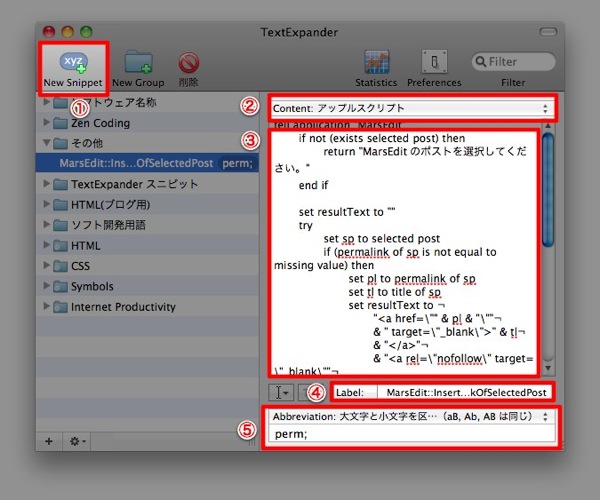Select the MarsEdit::Ins...OfSelectedPost snippet row

[147, 163]
